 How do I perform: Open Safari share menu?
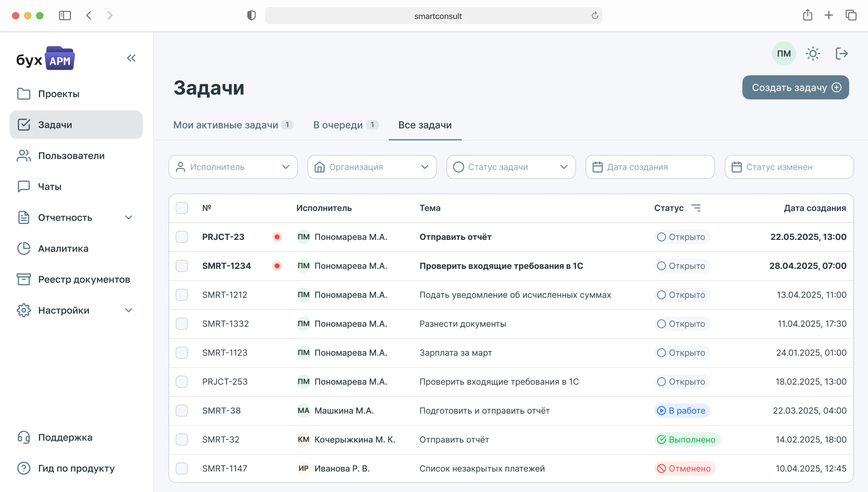point(807,15)
